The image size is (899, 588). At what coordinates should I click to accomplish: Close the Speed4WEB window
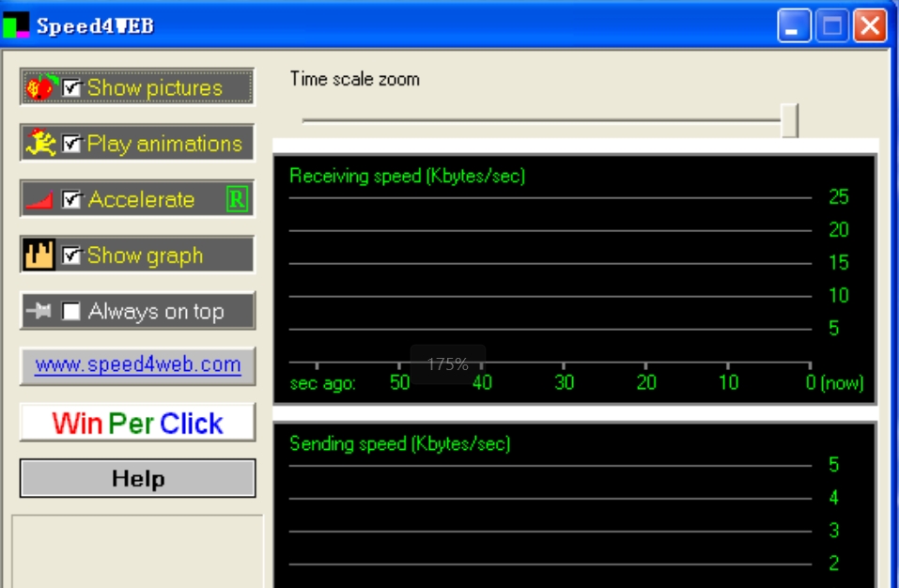coord(870,25)
